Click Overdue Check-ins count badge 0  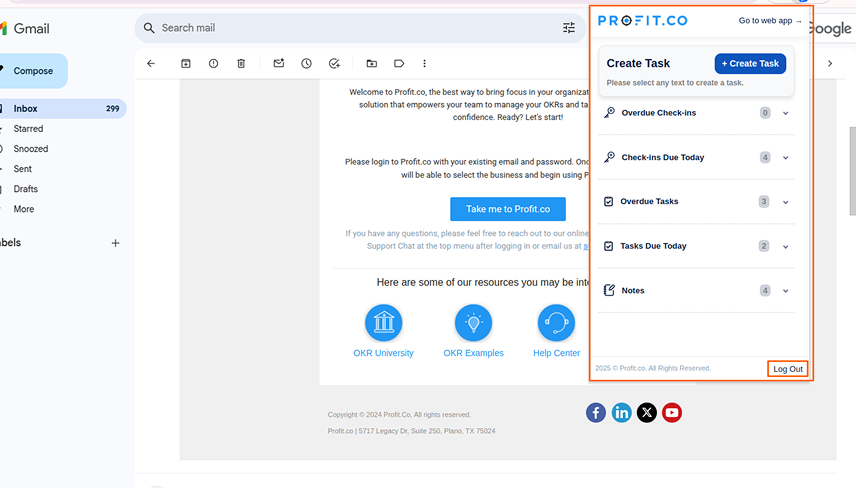[x=765, y=113]
